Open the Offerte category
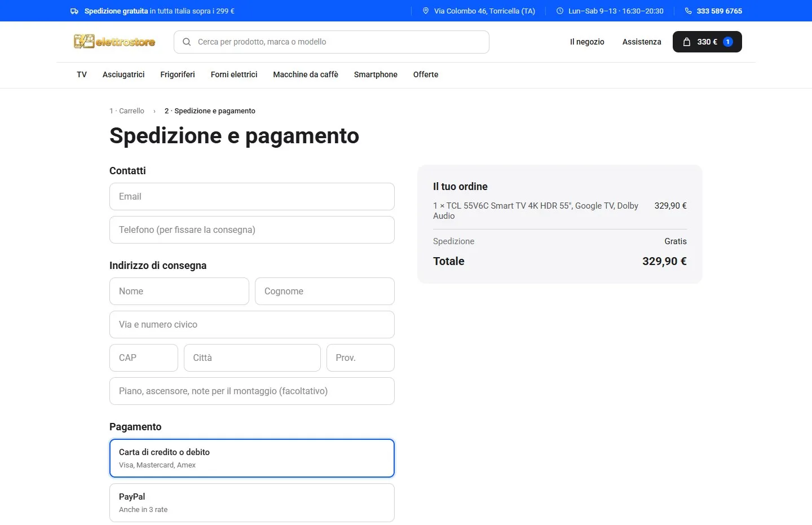 click(x=426, y=74)
